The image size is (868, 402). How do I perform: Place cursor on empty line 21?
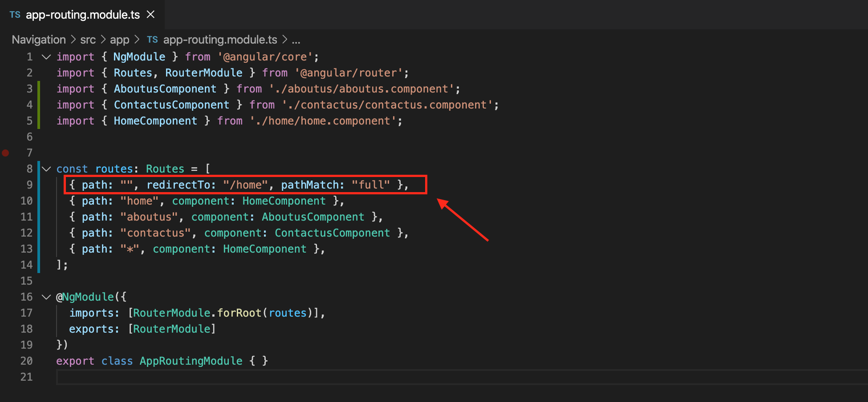point(462,377)
